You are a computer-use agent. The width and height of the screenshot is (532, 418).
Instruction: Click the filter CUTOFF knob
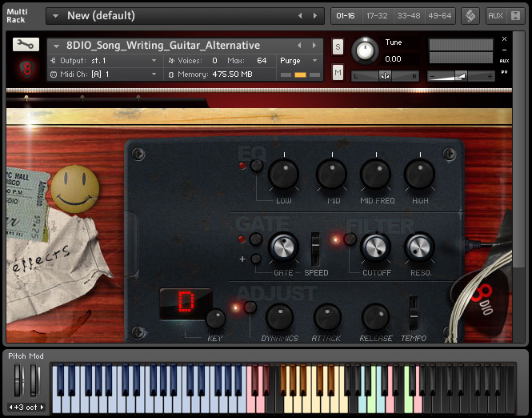click(x=375, y=247)
